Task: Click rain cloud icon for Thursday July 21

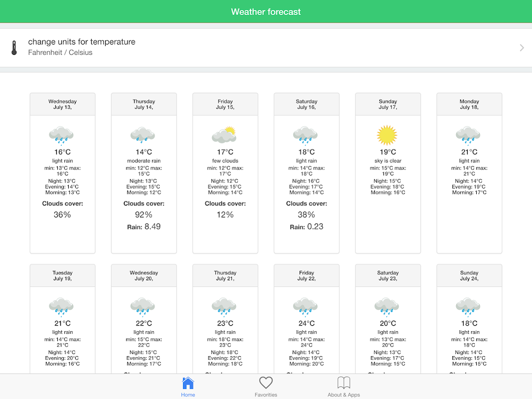Action: [x=224, y=306]
